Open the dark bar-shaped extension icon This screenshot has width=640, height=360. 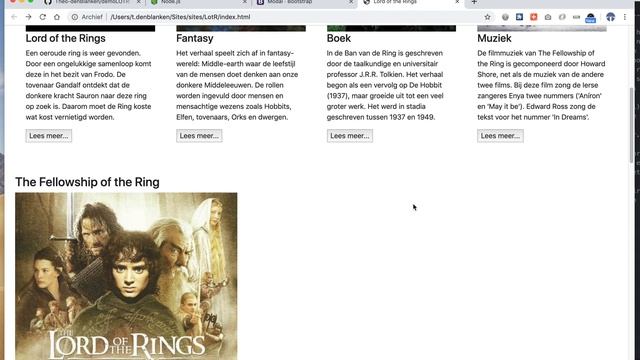pos(576,17)
